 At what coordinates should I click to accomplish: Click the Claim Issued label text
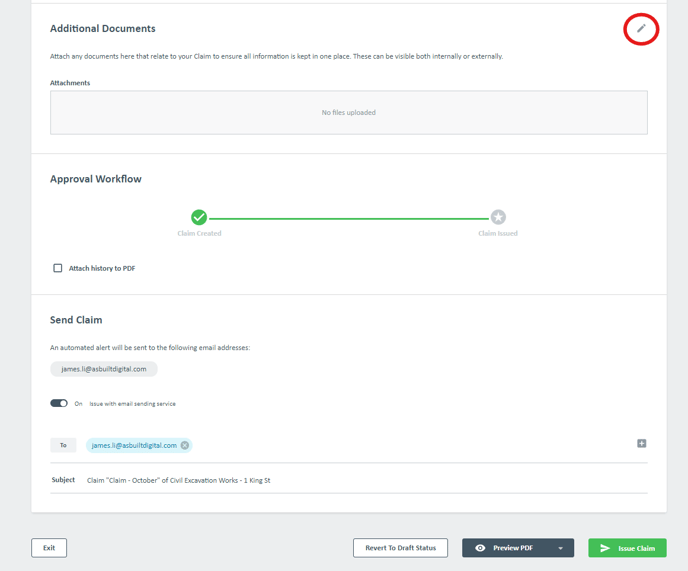pyautogui.click(x=498, y=233)
